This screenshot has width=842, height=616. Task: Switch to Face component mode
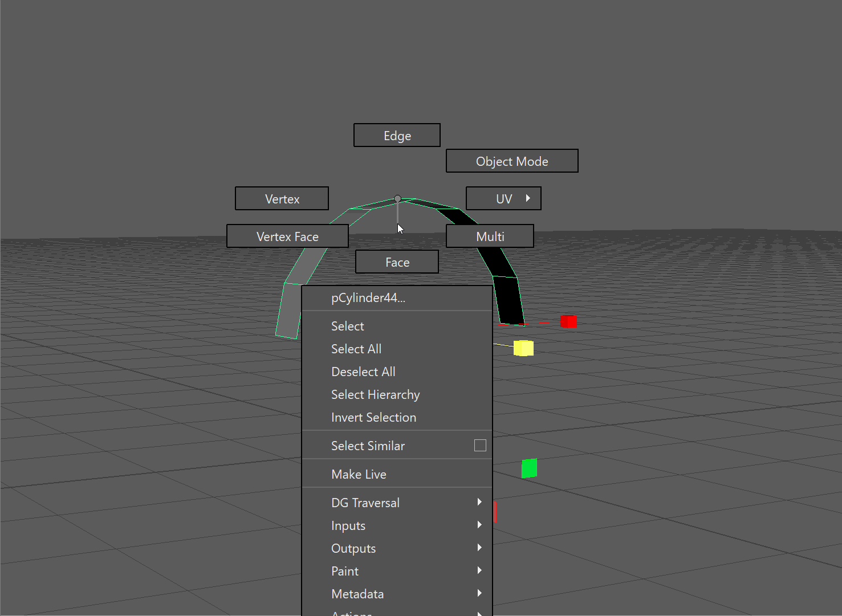397,262
